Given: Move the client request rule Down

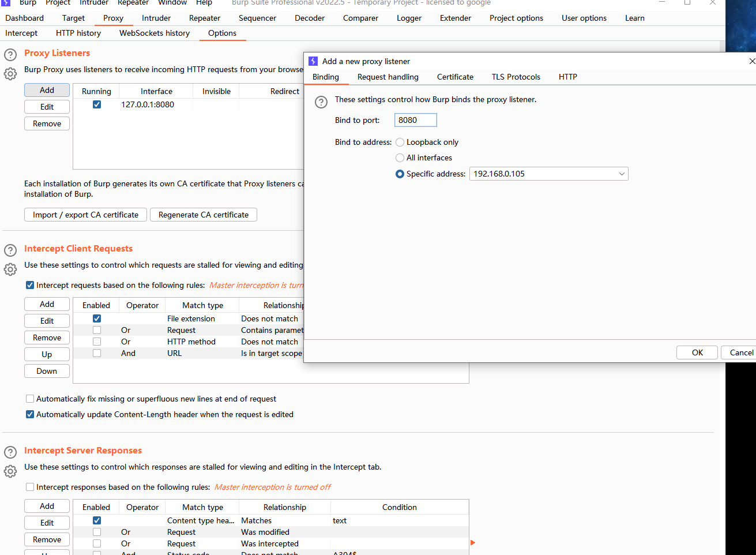Looking at the screenshot, I should coord(47,371).
